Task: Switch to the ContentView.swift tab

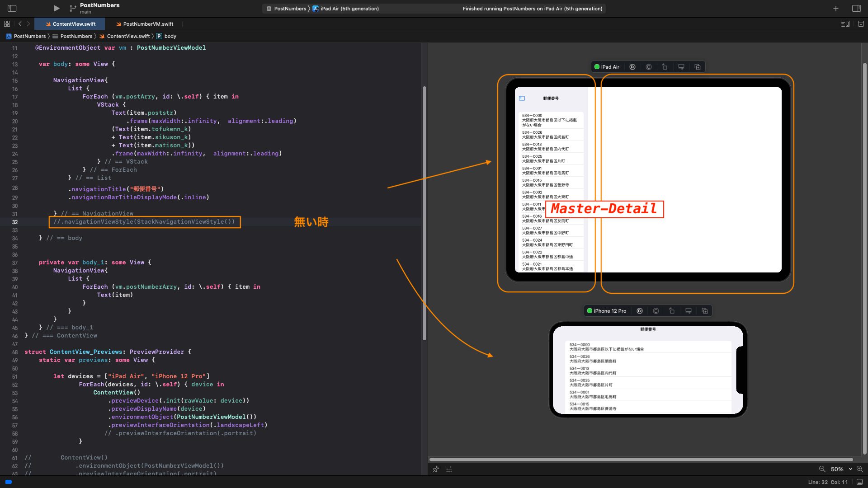Action: [70, 24]
